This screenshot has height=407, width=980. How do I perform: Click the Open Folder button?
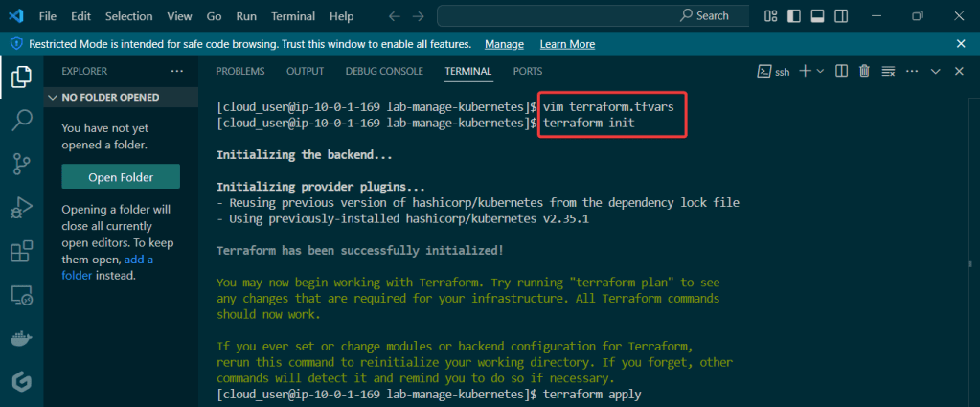(x=121, y=177)
